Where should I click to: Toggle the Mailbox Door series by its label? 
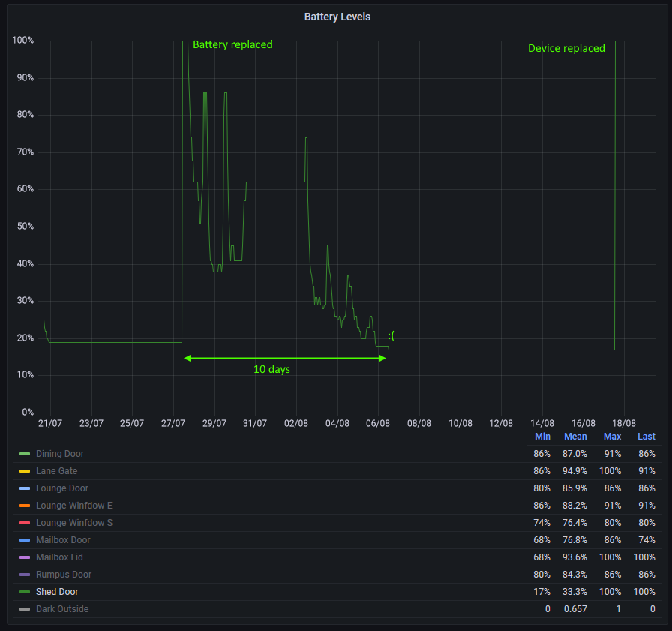[63, 540]
